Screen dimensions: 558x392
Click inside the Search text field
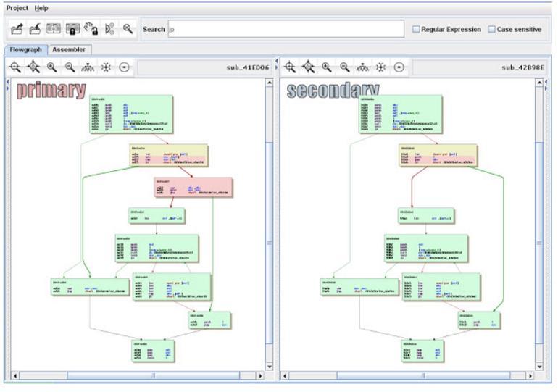pos(286,29)
